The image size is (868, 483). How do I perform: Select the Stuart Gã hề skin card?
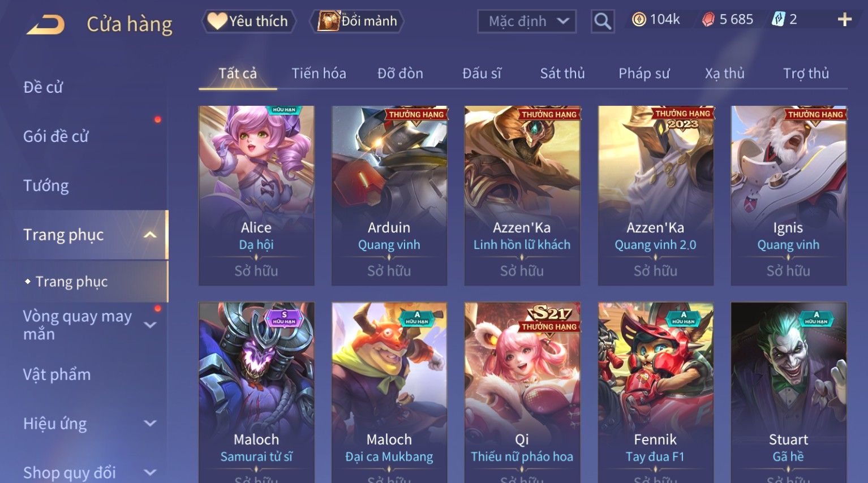pyautogui.click(x=789, y=393)
